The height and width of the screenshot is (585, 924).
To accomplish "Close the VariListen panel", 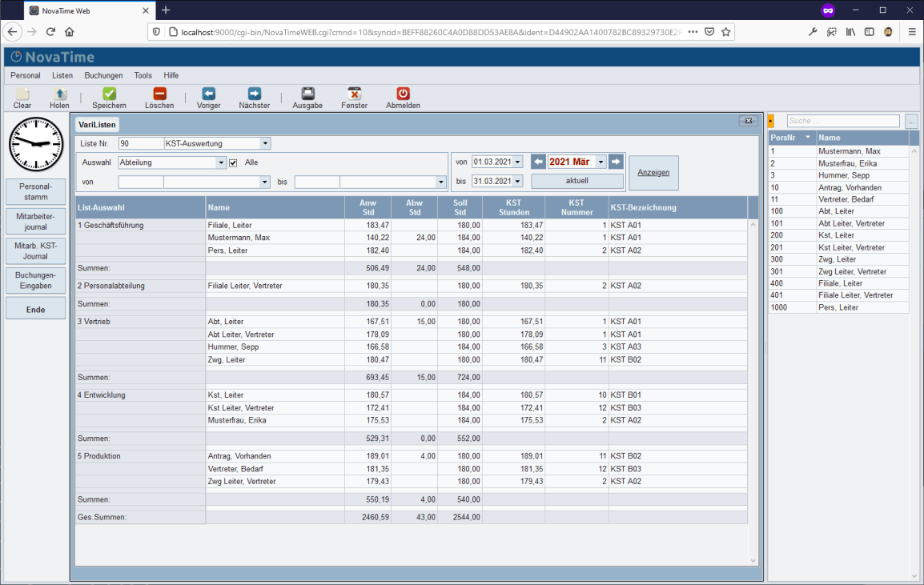I will coord(749,121).
